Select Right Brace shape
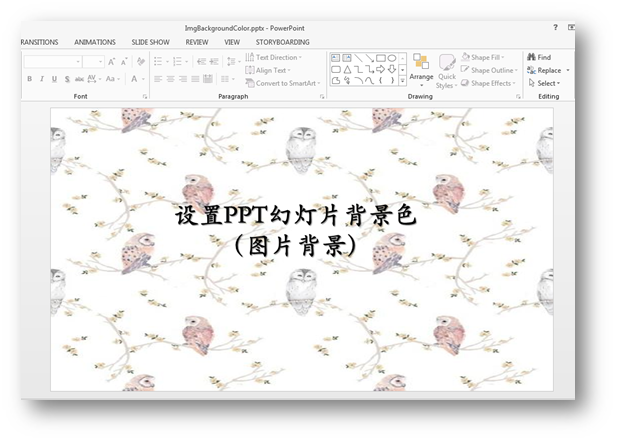This screenshot has width=617, height=442. click(392, 81)
